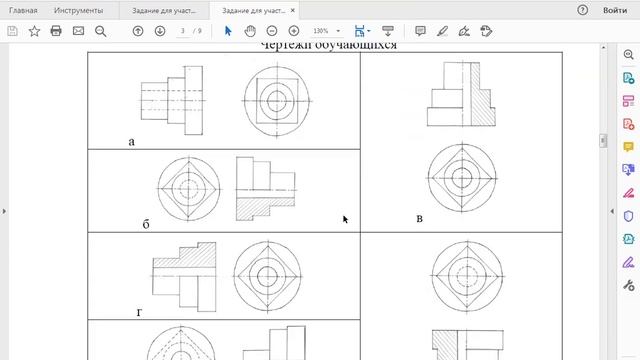The height and width of the screenshot is (360, 640).
Task: Open the Comment tool in the sidebar
Action: click(629, 147)
